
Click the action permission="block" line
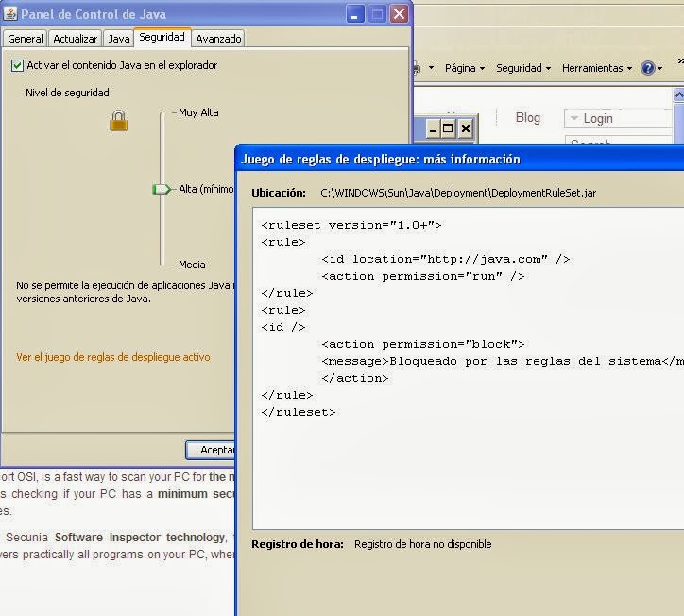pyautogui.click(x=422, y=344)
